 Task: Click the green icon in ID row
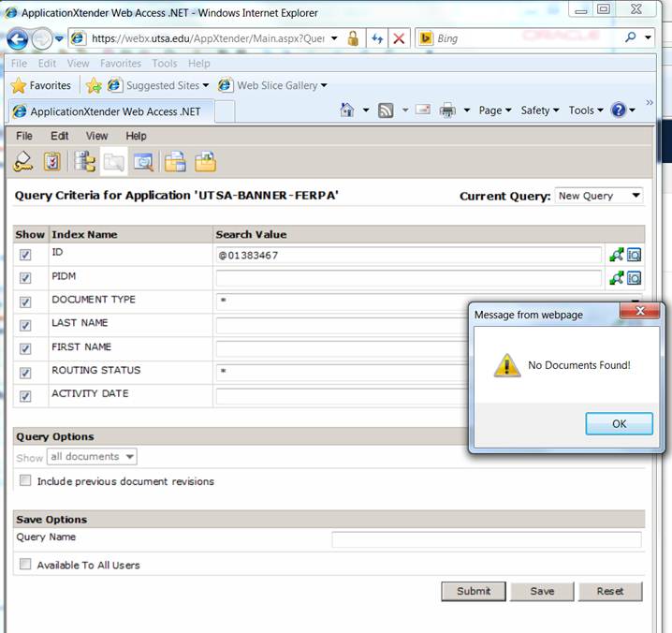[616, 255]
